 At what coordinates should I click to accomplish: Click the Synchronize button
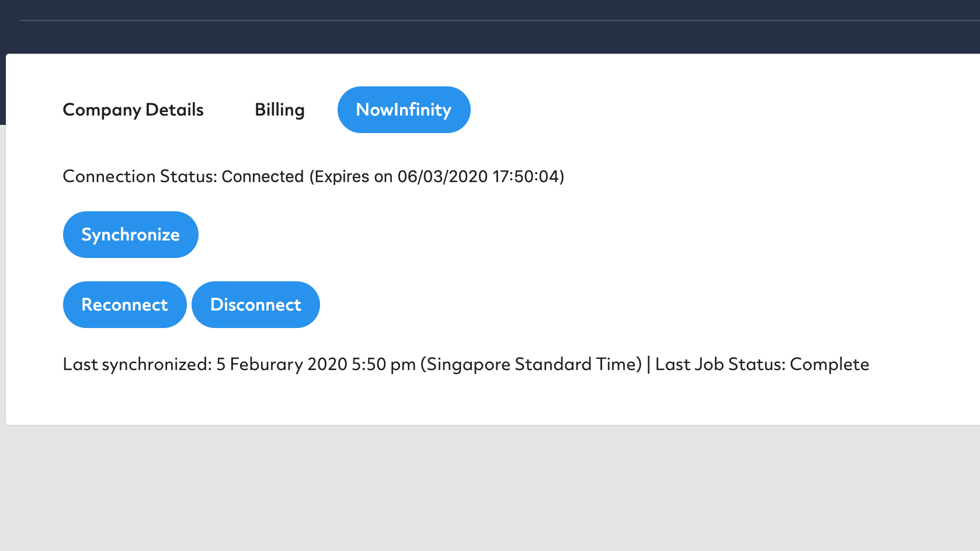coord(131,235)
